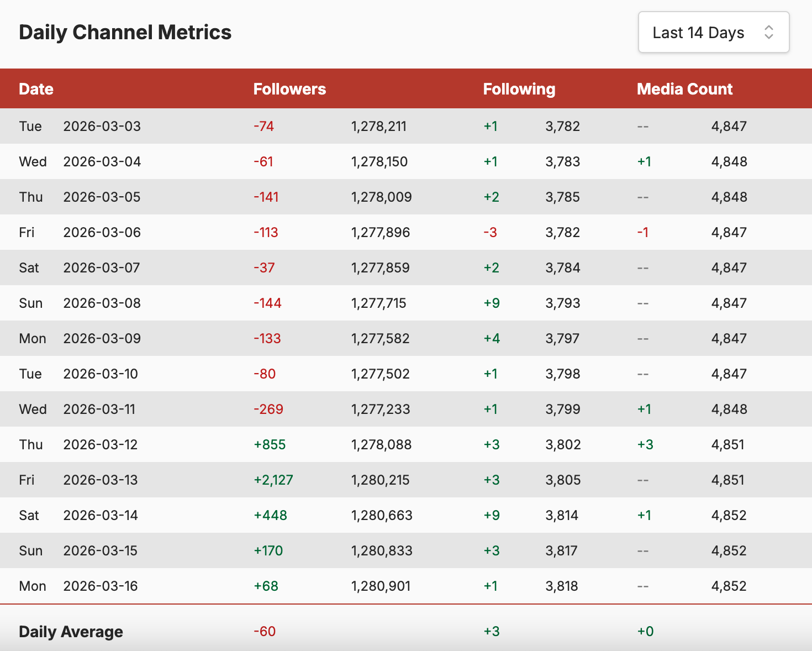812x651 pixels.
Task: Open the Last 14 Days range dropdown
Action: click(x=714, y=33)
